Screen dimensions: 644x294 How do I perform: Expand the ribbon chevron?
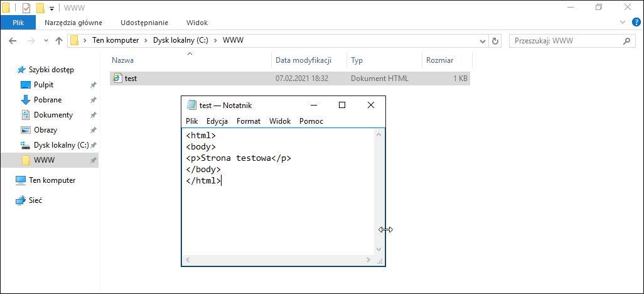[623, 22]
